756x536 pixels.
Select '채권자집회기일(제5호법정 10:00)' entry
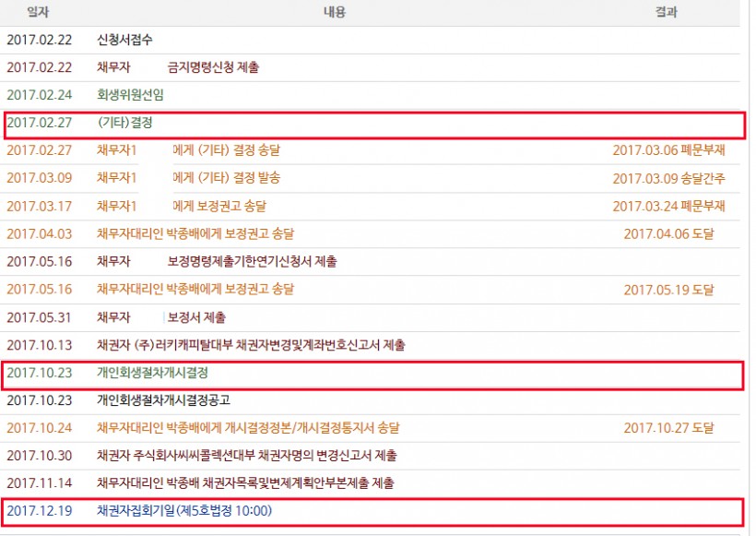coord(184,510)
